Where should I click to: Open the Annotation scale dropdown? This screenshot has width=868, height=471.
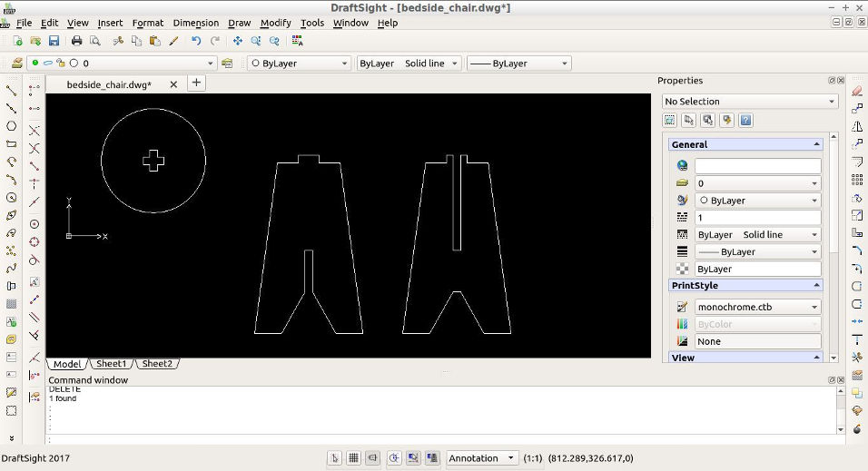coord(482,458)
